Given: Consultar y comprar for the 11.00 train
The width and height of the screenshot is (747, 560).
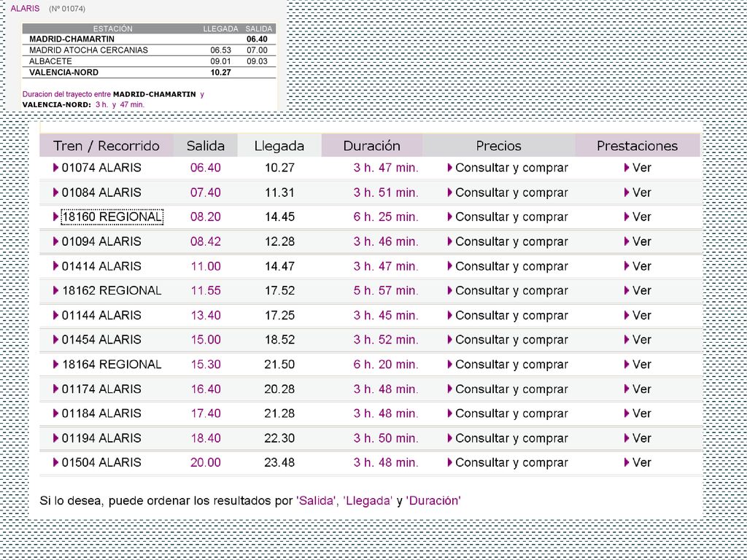Looking at the screenshot, I should click(x=511, y=266).
